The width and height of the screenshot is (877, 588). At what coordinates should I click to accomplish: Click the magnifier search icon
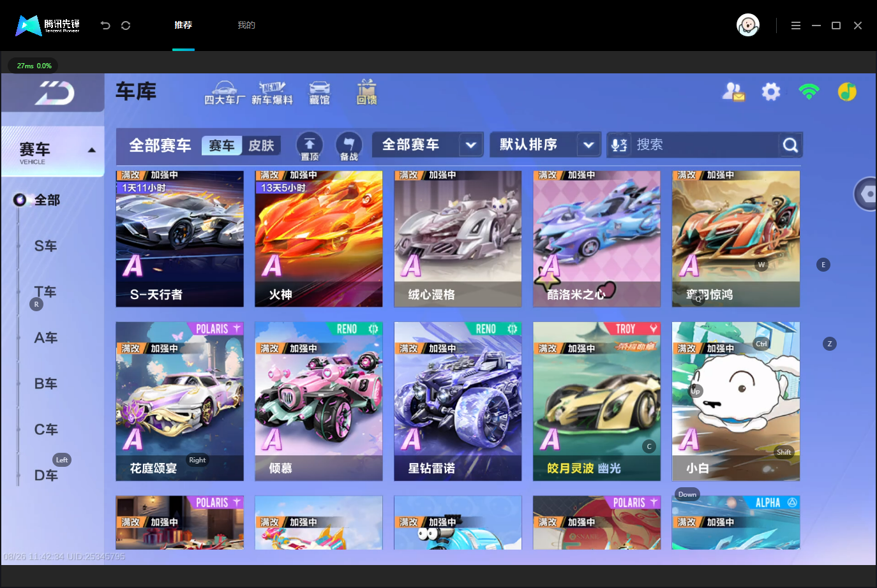click(x=790, y=145)
